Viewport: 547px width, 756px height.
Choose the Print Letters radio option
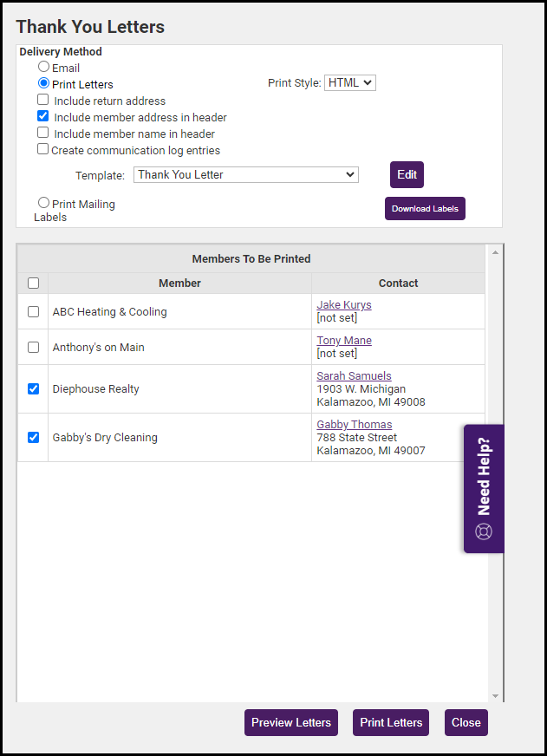(x=43, y=84)
